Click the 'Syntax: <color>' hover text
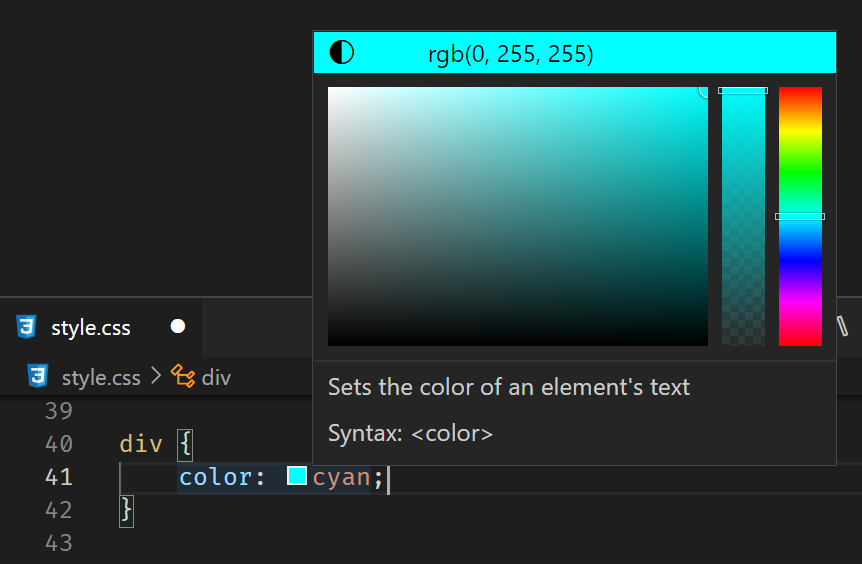The image size is (862, 564). pos(410,434)
